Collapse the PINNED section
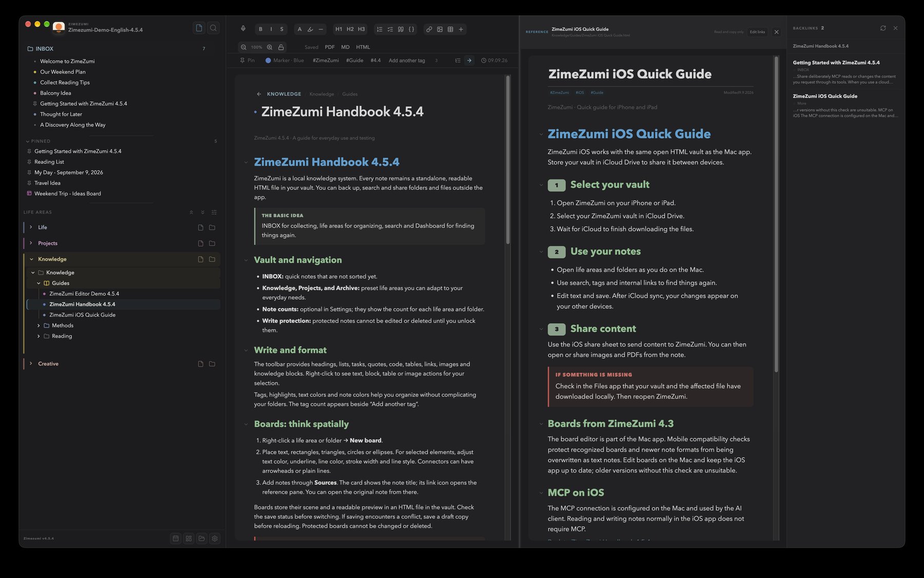The height and width of the screenshot is (578, 924). [27, 141]
